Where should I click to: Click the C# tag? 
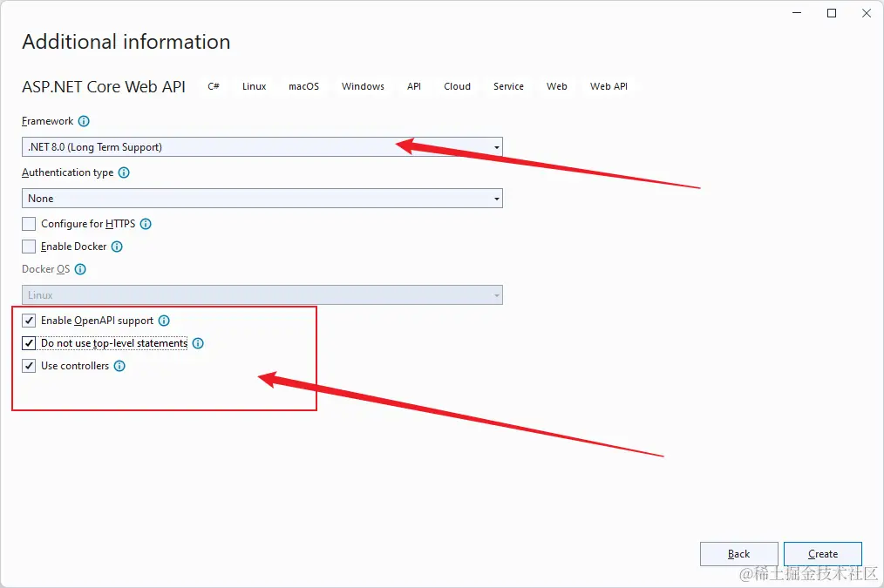(x=214, y=86)
